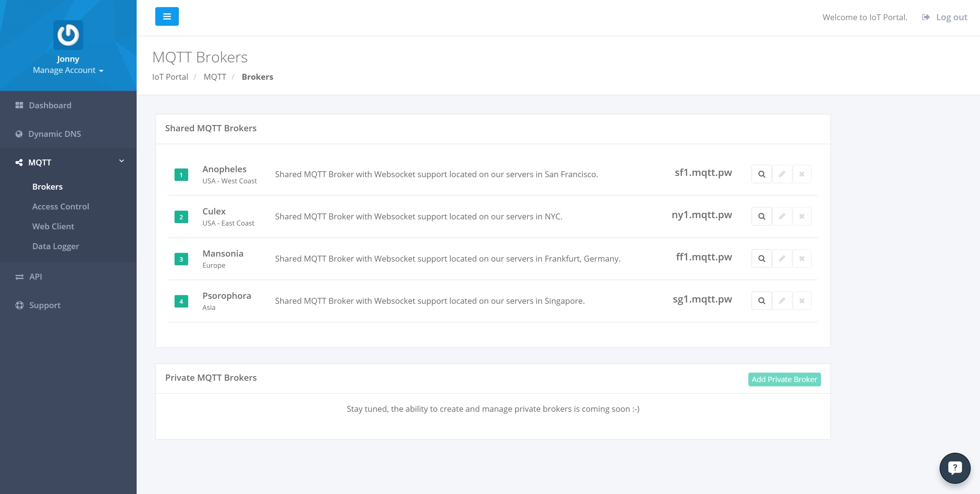Click the green number 4 badge
The height and width of the screenshot is (494, 980).
[181, 302]
